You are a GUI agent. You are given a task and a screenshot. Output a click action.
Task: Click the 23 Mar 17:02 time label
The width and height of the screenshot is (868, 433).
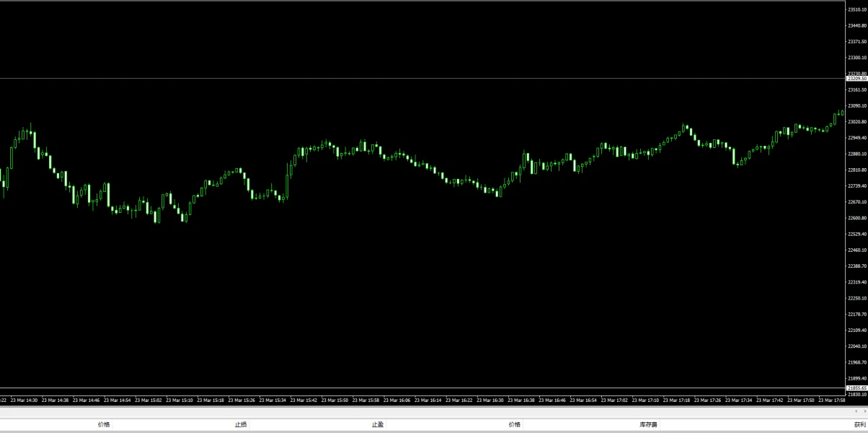point(614,400)
